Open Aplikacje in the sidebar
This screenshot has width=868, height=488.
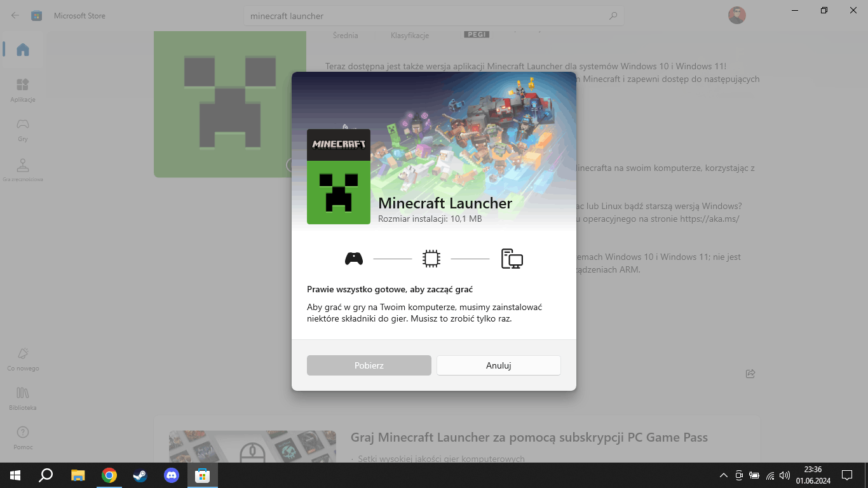point(23,90)
